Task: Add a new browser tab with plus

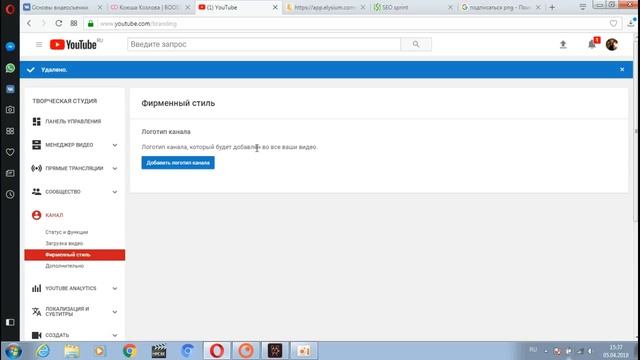Action: click(552, 7)
